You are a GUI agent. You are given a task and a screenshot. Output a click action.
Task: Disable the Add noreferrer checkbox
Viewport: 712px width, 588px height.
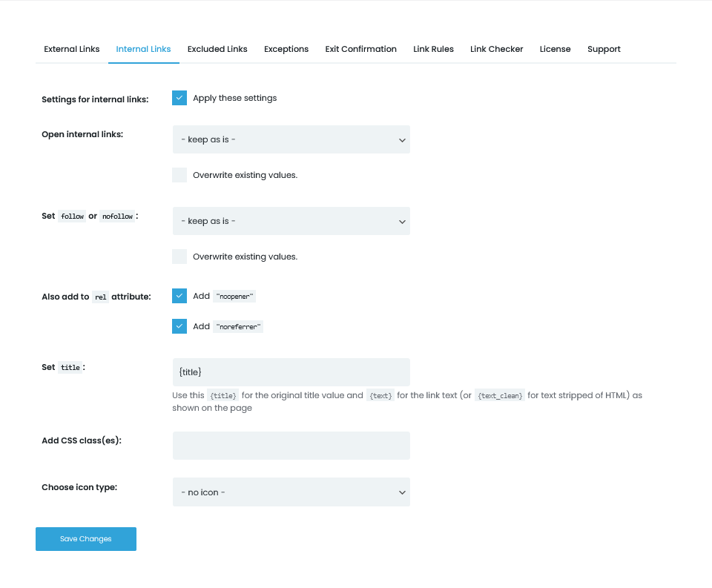click(x=179, y=326)
